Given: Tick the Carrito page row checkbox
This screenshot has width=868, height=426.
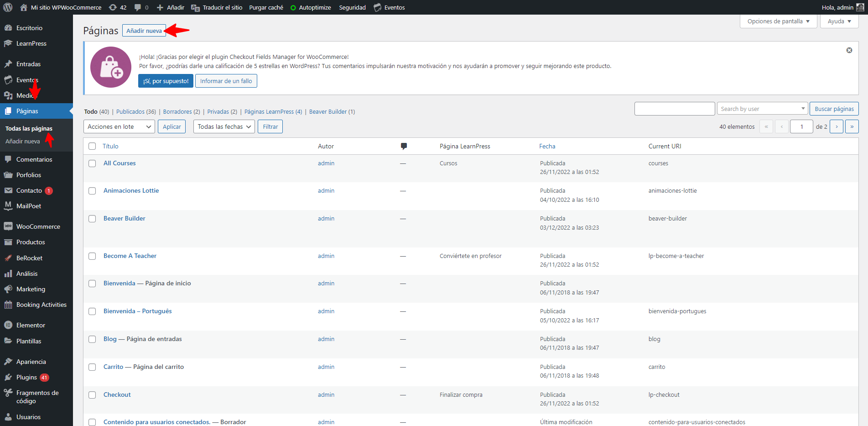Looking at the screenshot, I should (x=92, y=367).
